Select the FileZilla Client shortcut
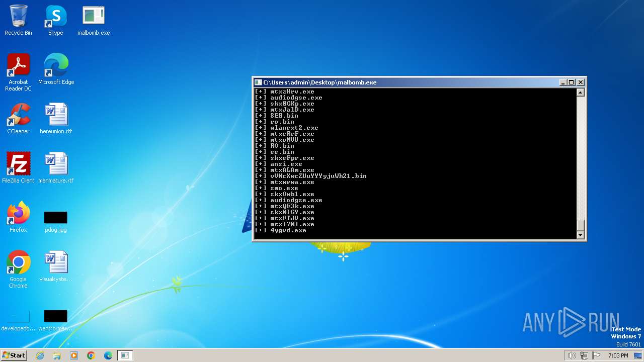This screenshot has height=362, width=644. 18,168
